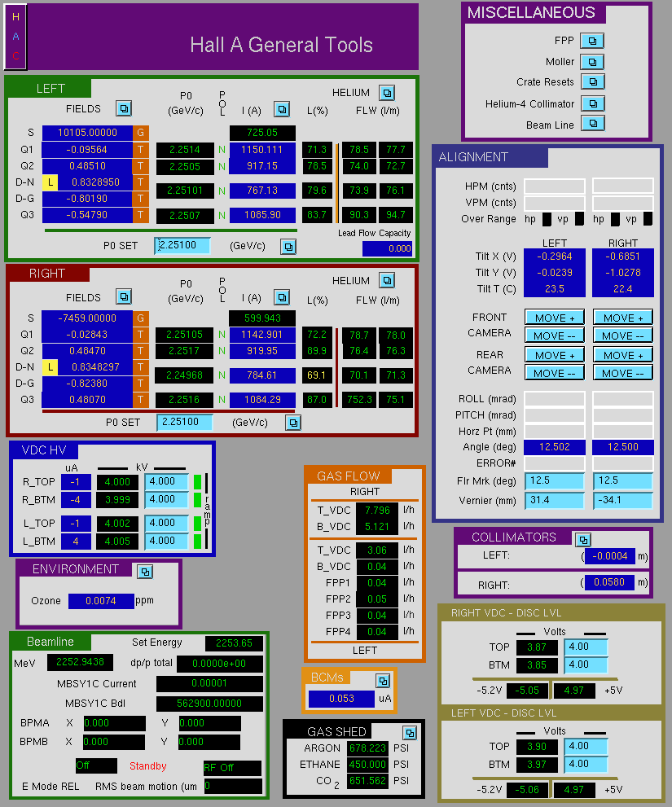672x807 pixels.
Task: Edit R_TOP kV setpoint 4.000
Action: click(166, 482)
